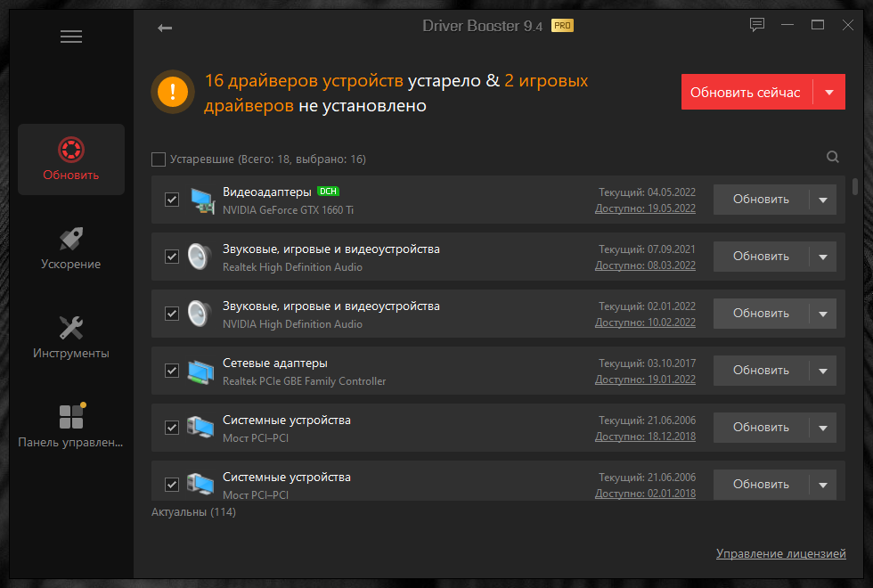Uncheck Realtek High Definition Audio driver
Viewport: 873px width, 588px height.
[x=172, y=257]
